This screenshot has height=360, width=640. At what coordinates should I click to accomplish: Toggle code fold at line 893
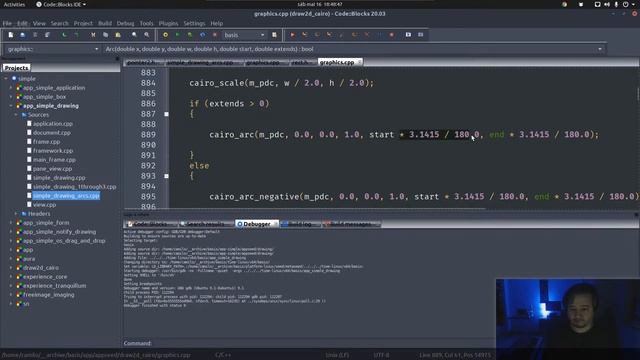167,176
